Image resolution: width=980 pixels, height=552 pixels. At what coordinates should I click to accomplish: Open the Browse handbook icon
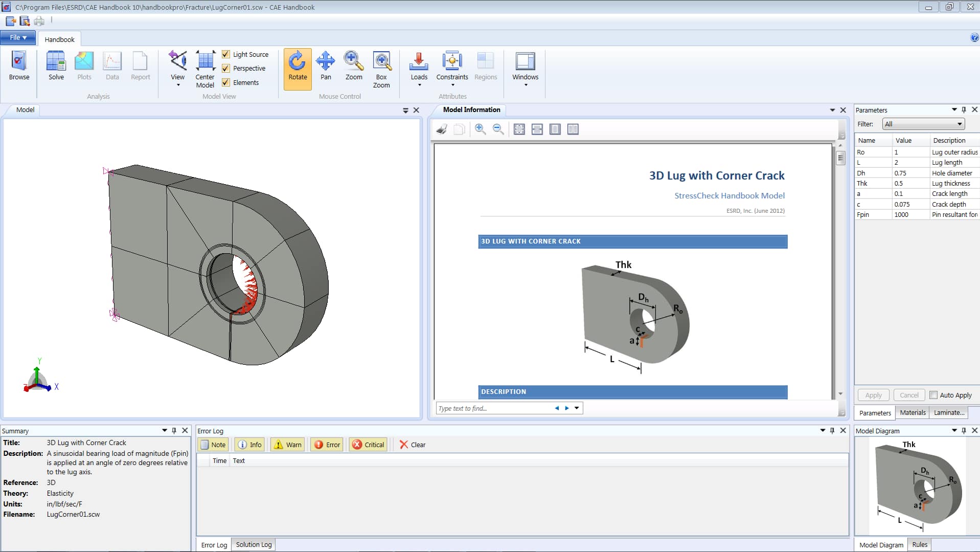tap(19, 66)
